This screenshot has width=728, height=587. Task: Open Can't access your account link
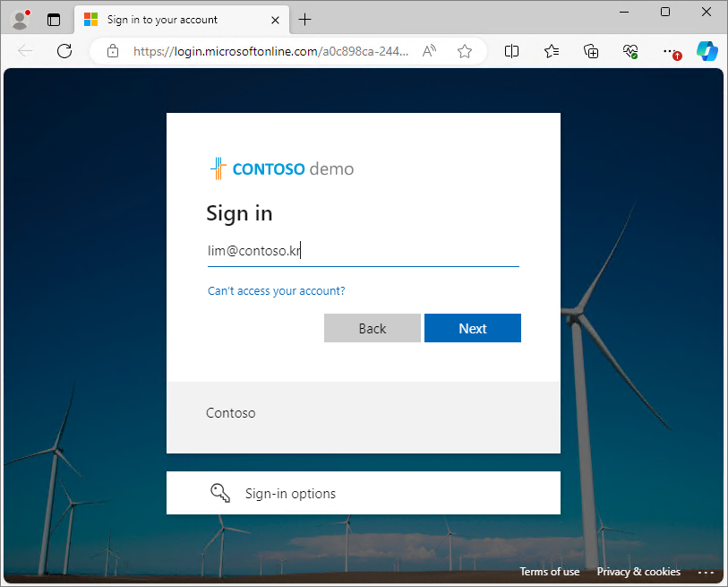tap(277, 291)
